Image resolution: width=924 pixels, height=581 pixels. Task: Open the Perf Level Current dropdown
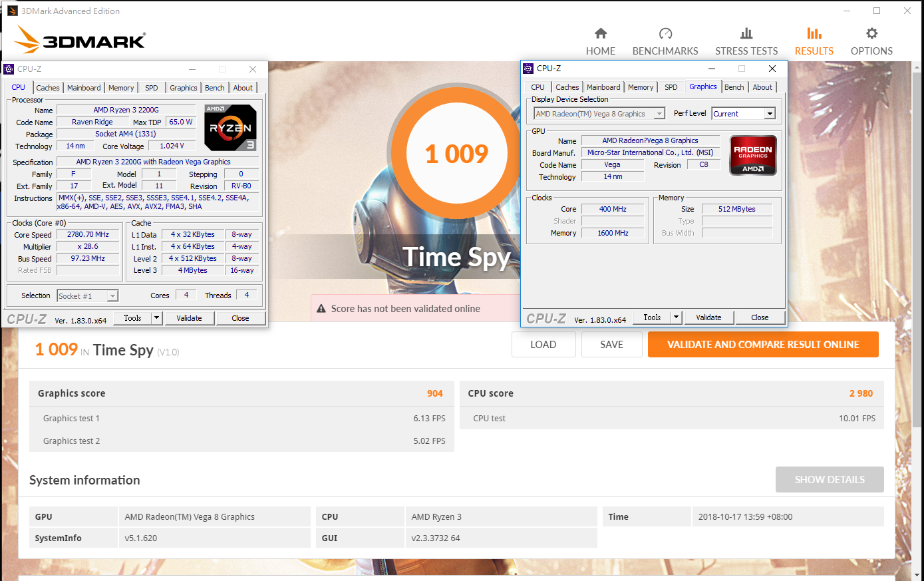pyautogui.click(x=770, y=114)
